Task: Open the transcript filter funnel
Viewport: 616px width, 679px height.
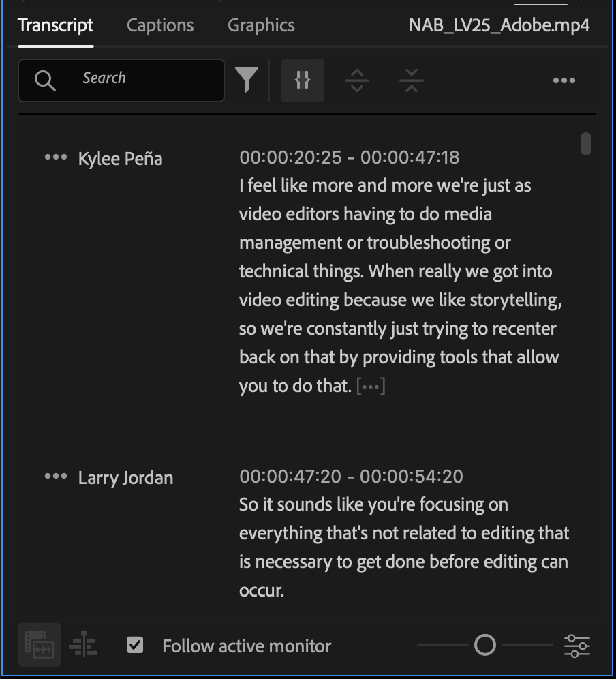Action: coord(247,80)
